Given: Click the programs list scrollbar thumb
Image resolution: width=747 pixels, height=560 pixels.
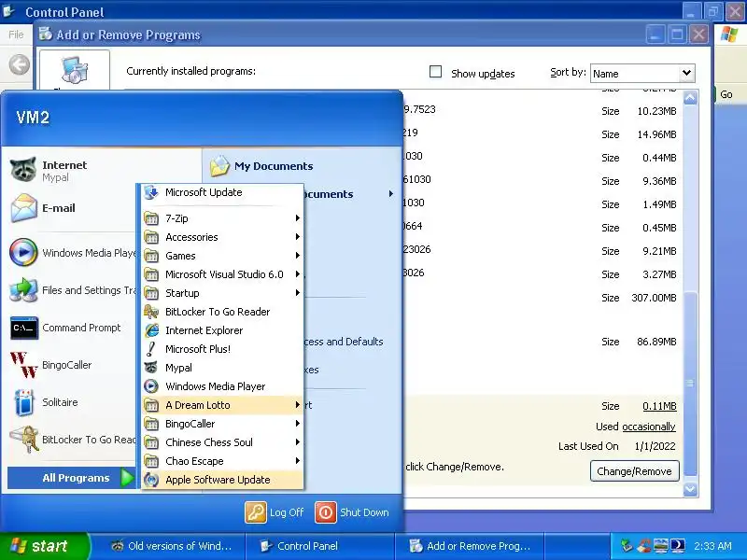Looking at the screenshot, I should (690, 384).
